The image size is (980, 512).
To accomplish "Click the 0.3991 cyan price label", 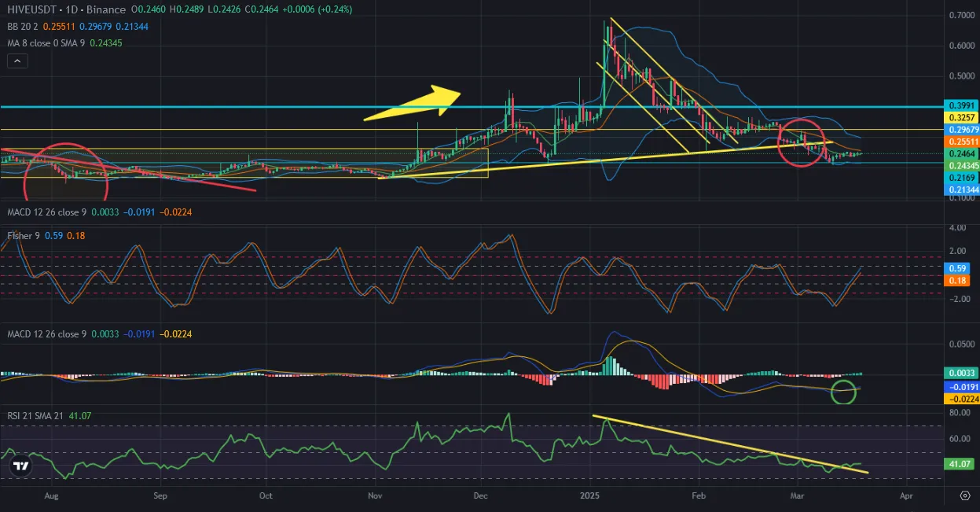I will pyautogui.click(x=960, y=106).
